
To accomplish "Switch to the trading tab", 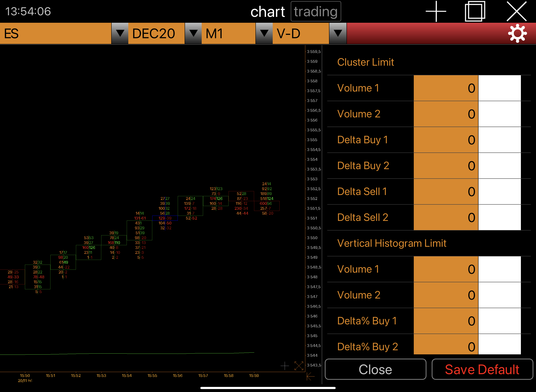I will click(316, 11).
